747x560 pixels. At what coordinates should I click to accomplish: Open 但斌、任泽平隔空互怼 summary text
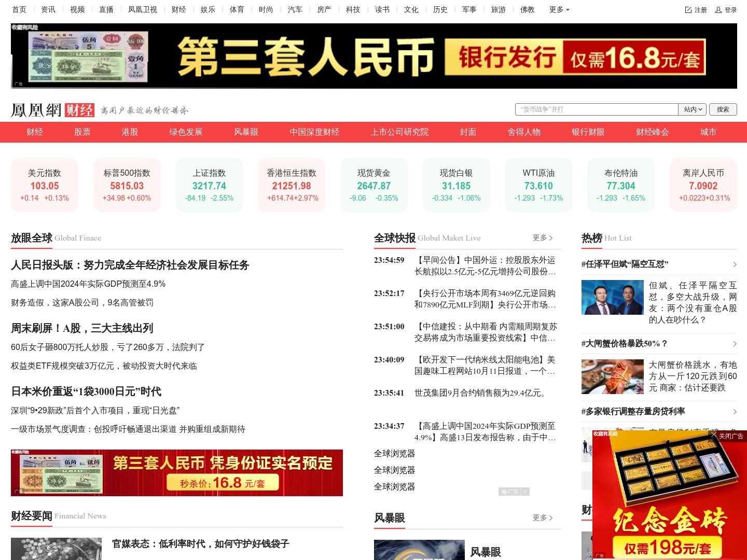point(693,302)
